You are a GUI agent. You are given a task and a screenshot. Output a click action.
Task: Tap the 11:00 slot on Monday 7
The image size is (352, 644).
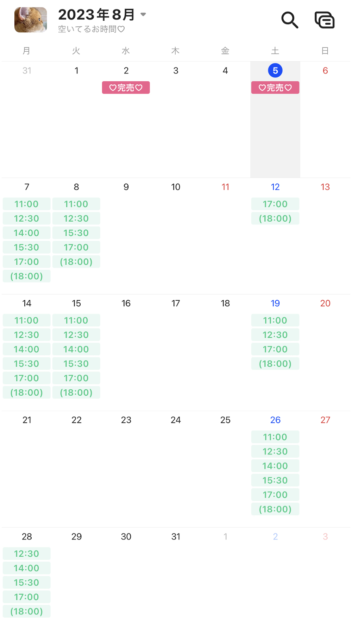pos(27,204)
